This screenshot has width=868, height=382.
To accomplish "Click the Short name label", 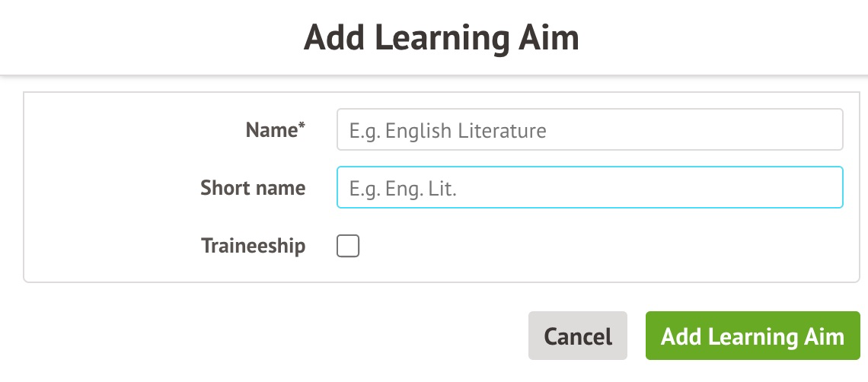I will (253, 188).
